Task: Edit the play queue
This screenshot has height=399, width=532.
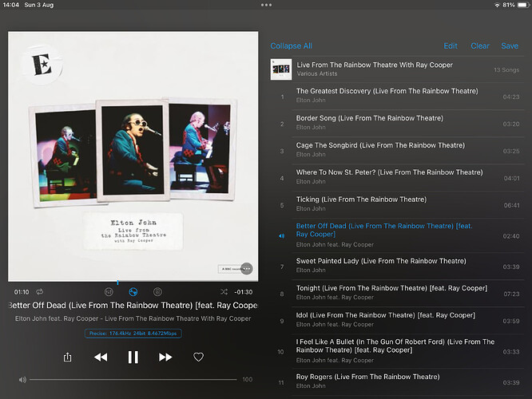Action: [x=451, y=45]
